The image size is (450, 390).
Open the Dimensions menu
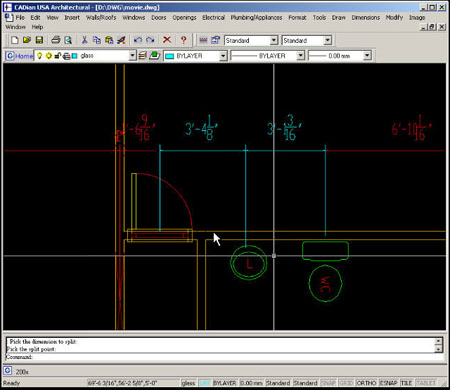point(366,18)
